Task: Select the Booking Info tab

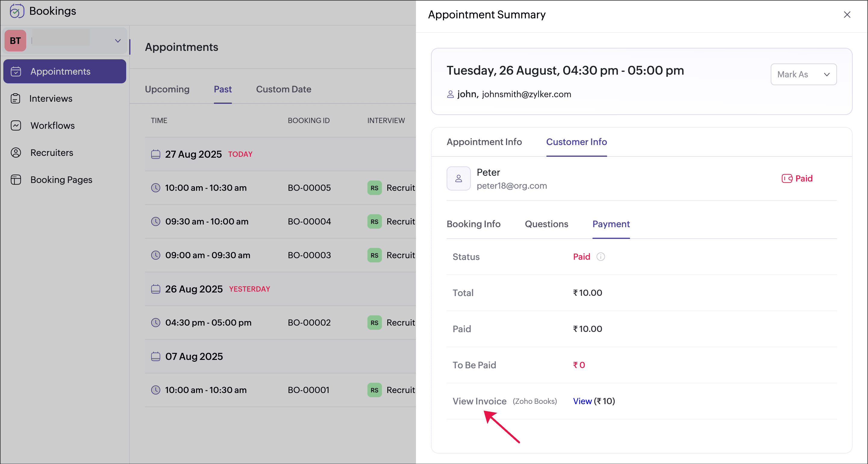Action: pos(473,224)
